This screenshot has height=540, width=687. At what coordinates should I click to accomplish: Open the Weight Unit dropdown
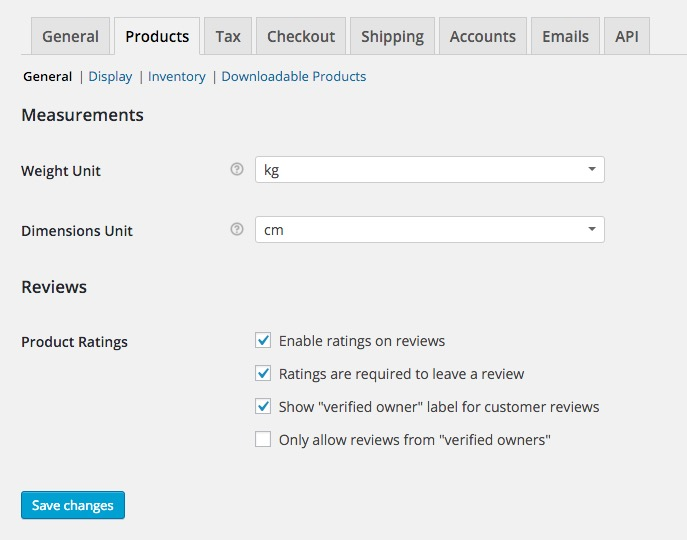point(430,170)
